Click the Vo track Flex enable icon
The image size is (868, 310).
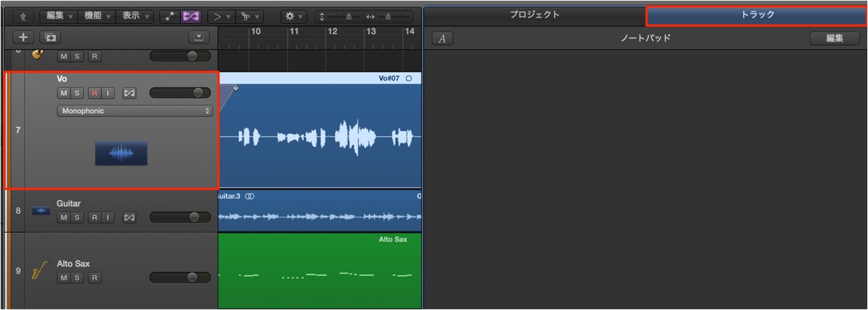click(130, 93)
